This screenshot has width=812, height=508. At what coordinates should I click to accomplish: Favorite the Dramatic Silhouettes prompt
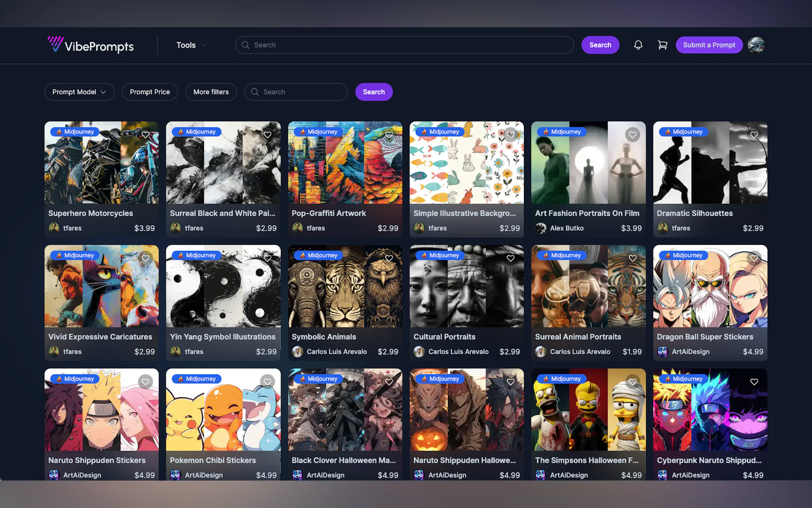(754, 134)
